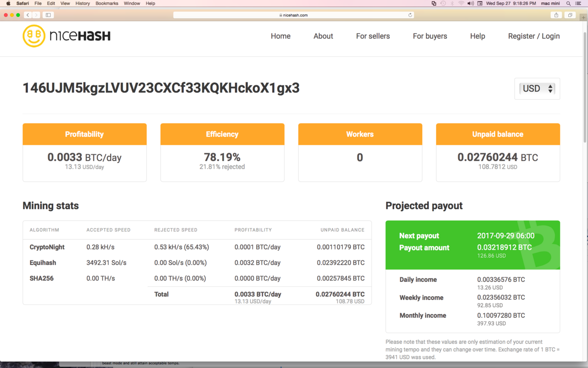Click the payout amount 0.03218912 BTC

point(504,247)
